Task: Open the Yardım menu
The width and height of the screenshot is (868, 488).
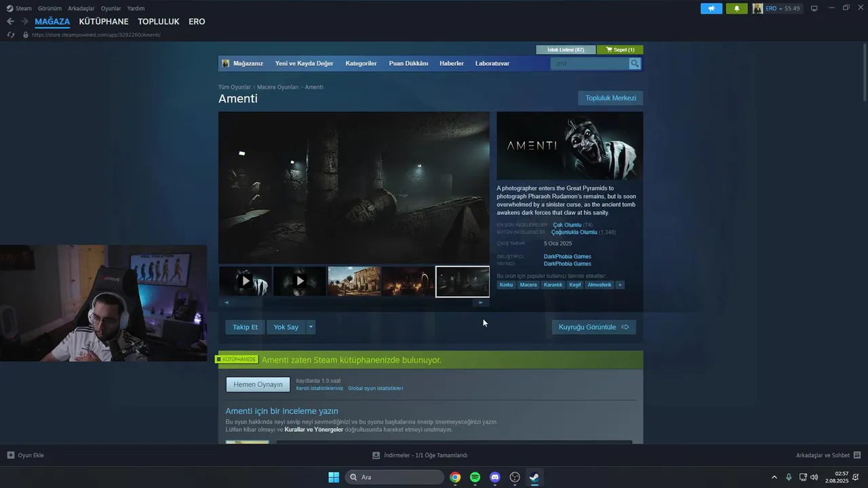Action: [136, 8]
